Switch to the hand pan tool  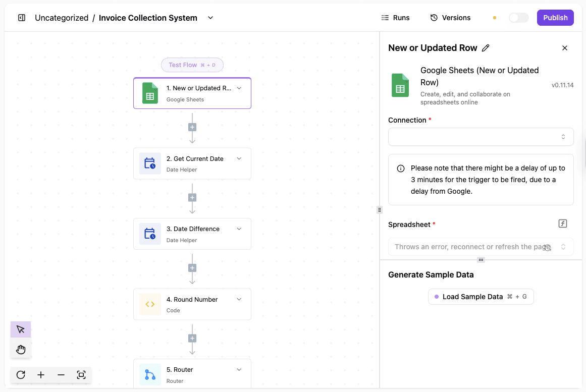click(20, 349)
